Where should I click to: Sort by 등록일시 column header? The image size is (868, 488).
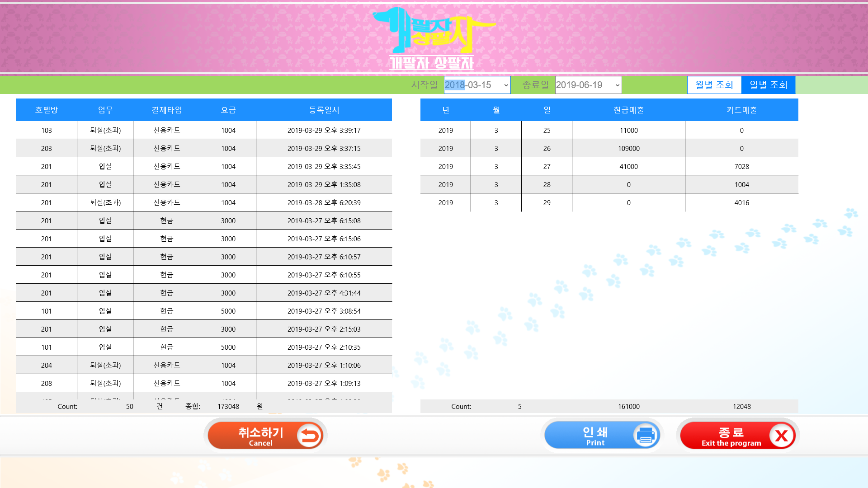coord(324,110)
